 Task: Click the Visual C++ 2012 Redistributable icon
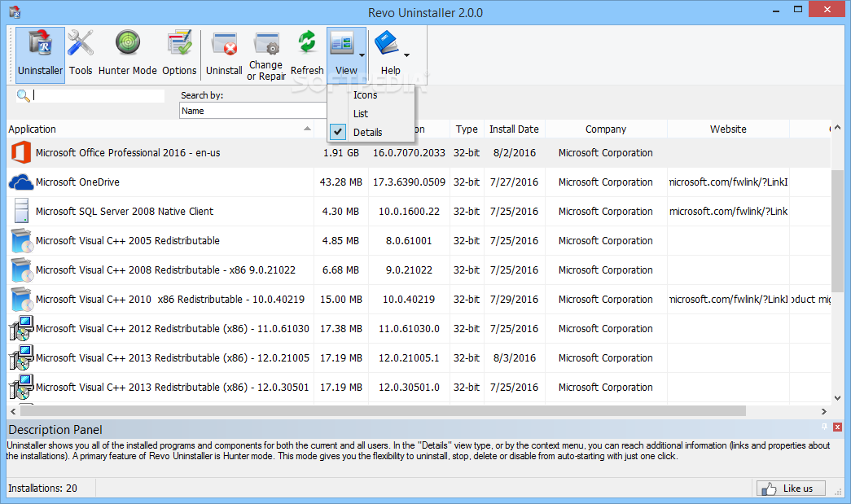21,328
